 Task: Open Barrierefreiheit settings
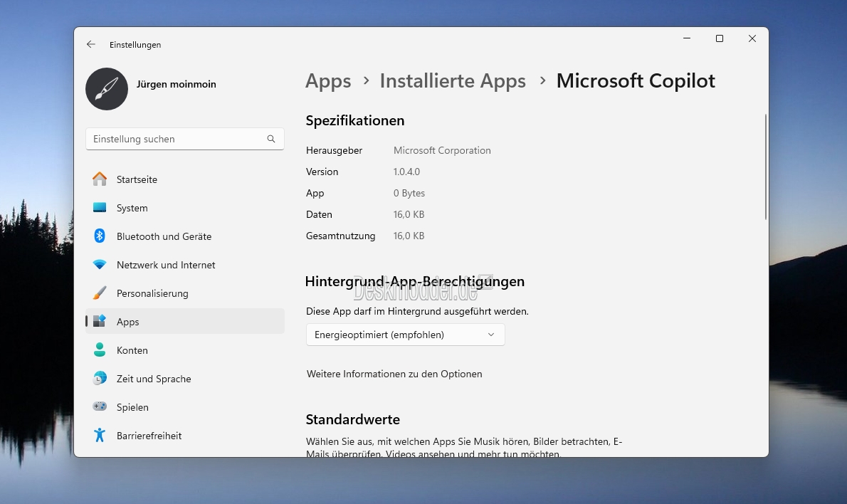click(x=185, y=436)
